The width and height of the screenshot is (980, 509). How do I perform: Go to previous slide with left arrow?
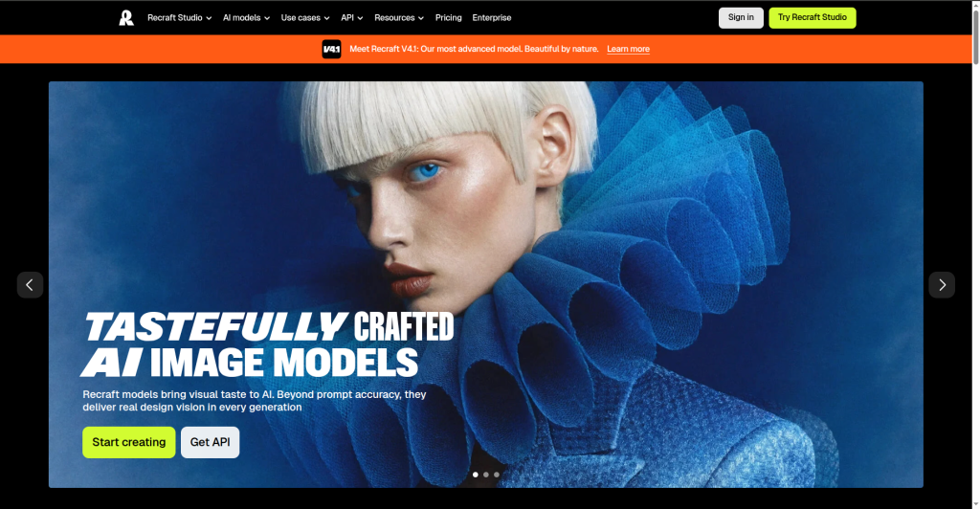pos(30,285)
